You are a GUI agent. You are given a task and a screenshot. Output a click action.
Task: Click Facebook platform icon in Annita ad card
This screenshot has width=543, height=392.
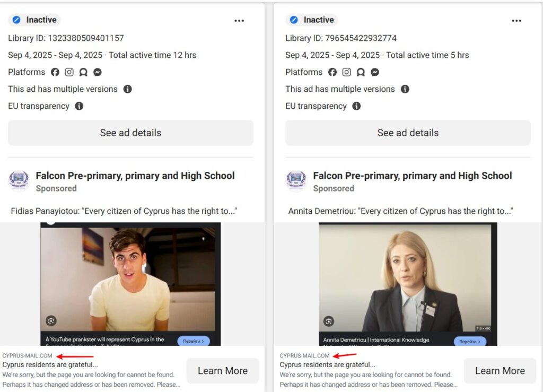[x=332, y=72]
